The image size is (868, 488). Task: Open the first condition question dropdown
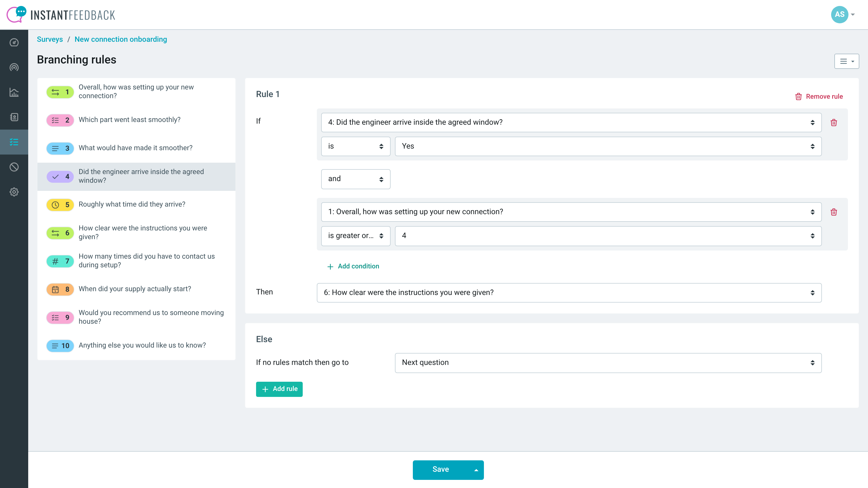pos(571,123)
